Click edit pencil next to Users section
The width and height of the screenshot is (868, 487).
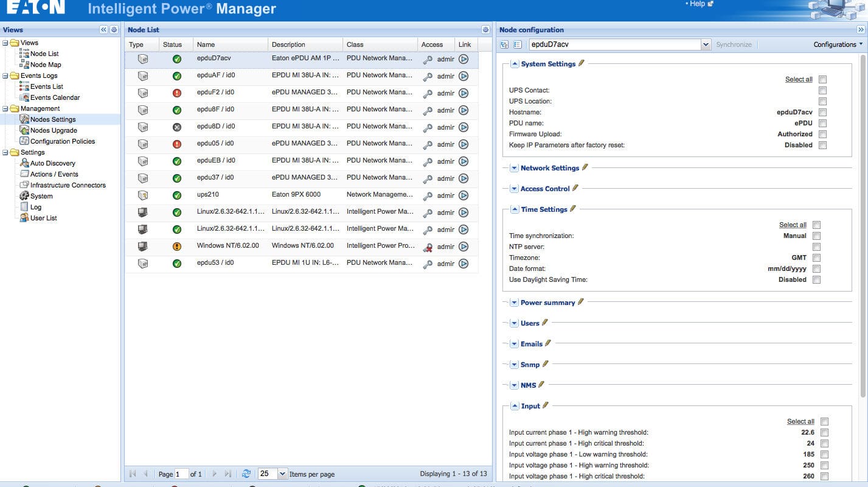[x=545, y=322]
